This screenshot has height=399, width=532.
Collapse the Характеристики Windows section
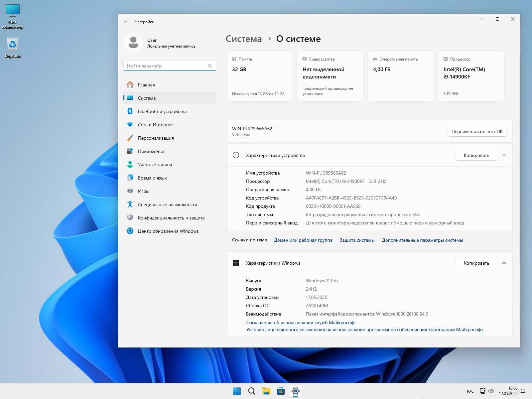[x=504, y=263]
